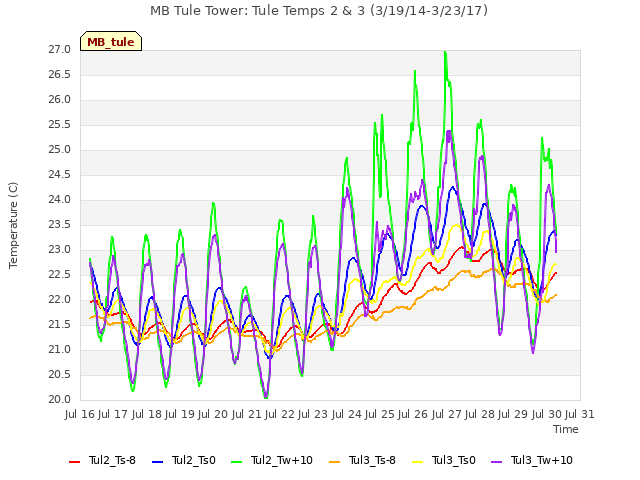
Task: Click the yellow Tul3_Ts0 legend swatch
Action: coord(417,462)
